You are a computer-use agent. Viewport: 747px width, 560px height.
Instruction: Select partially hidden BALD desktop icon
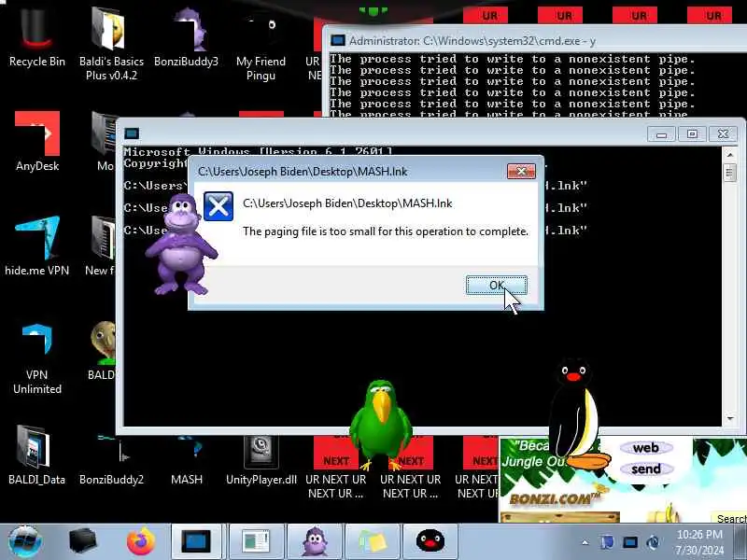click(103, 352)
